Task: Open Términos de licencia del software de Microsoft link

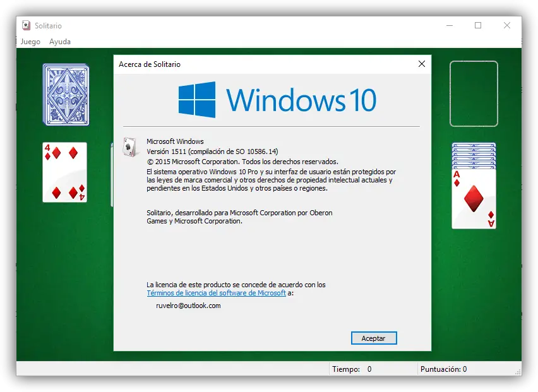Action: click(216, 293)
